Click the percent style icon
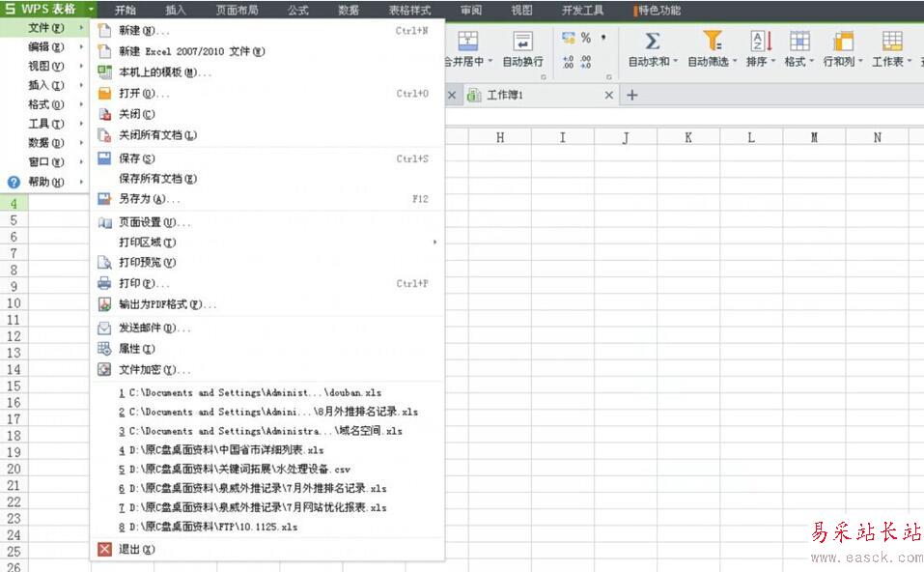This screenshot has height=572, width=924. click(x=586, y=38)
